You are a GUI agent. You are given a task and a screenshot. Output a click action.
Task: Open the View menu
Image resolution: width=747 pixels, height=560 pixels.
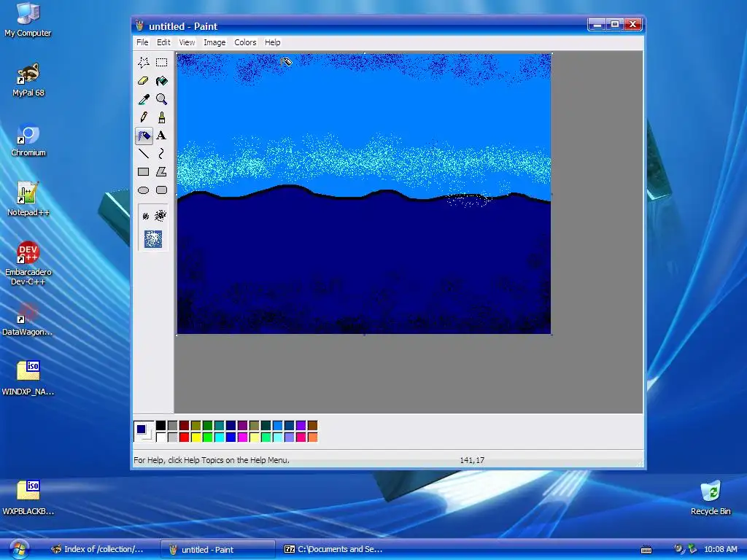[x=187, y=42]
